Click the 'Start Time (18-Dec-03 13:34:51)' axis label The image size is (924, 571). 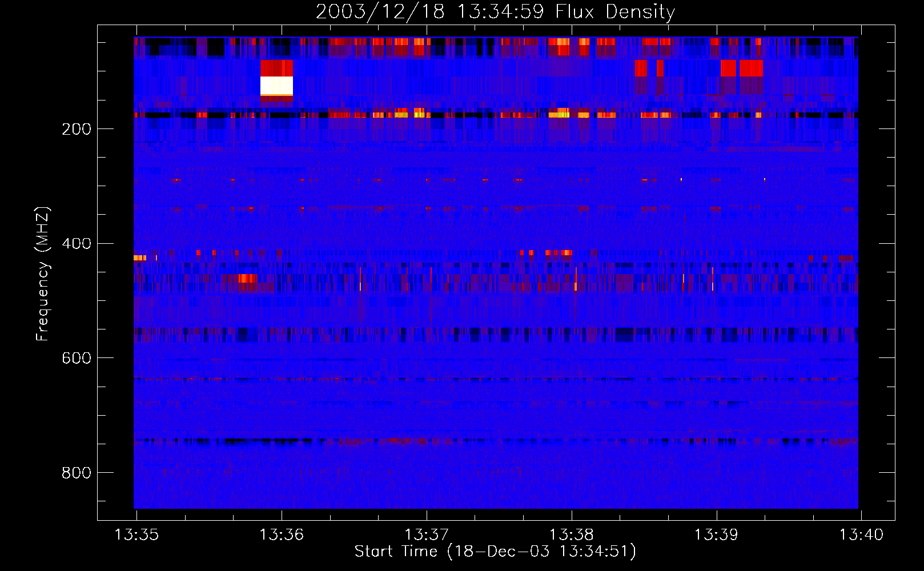pyautogui.click(x=495, y=552)
